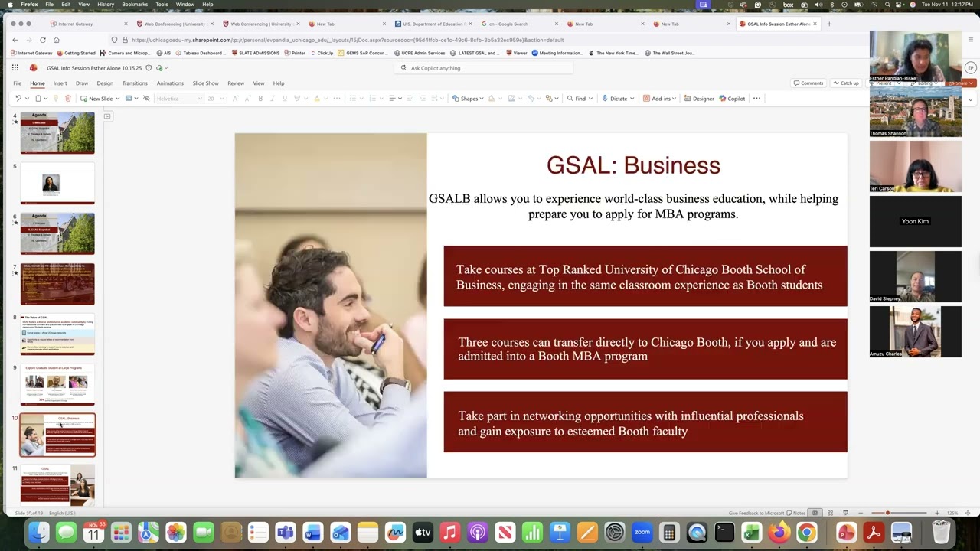Open the Review tab
The height and width of the screenshot is (551, 980).
pos(236,83)
